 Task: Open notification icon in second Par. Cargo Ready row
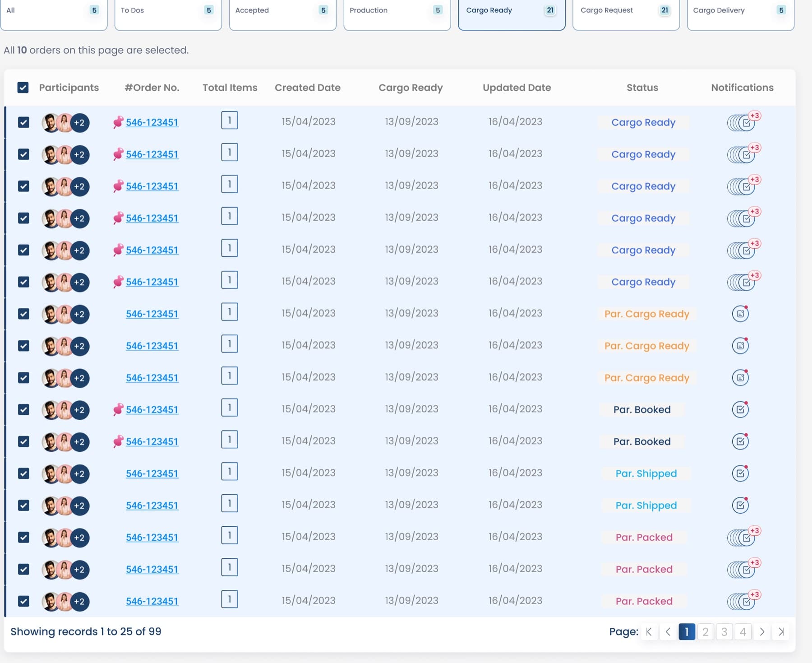click(x=740, y=345)
